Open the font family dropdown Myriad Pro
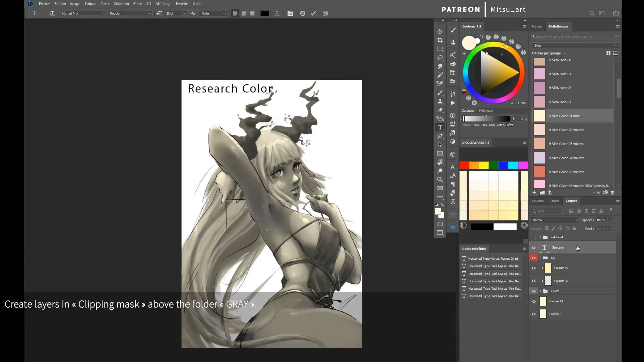This screenshot has height=362, width=644. (x=83, y=13)
